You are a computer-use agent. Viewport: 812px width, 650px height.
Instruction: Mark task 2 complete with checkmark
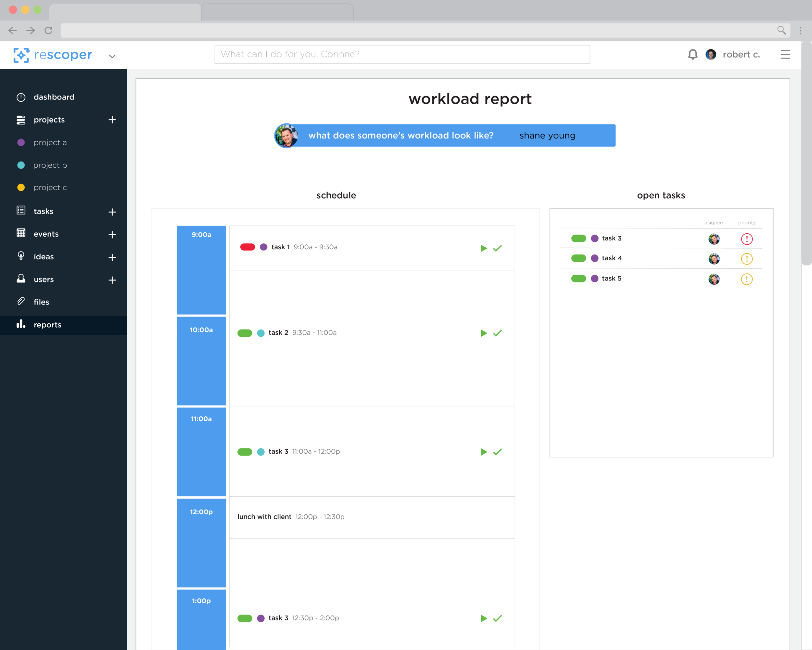(498, 333)
